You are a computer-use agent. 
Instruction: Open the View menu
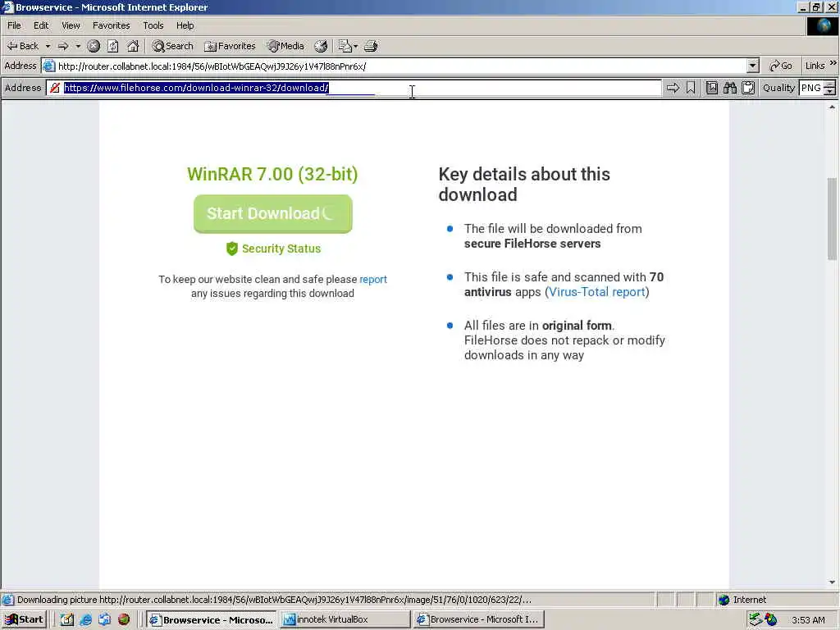tap(71, 25)
